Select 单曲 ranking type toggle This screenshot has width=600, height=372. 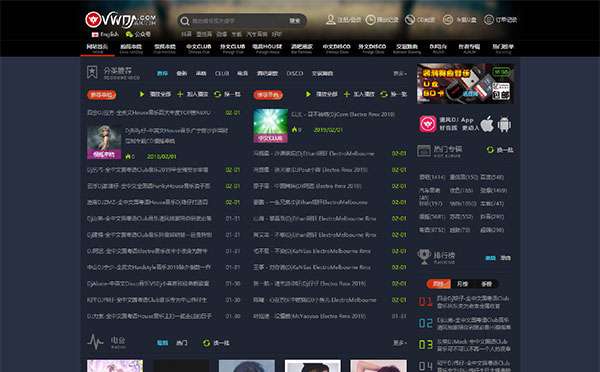505,258
